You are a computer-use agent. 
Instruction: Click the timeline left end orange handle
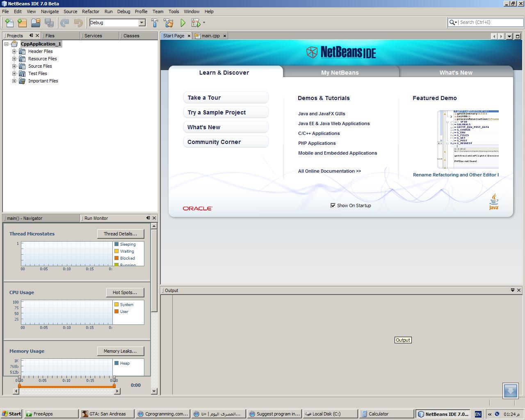coord(19,386)
